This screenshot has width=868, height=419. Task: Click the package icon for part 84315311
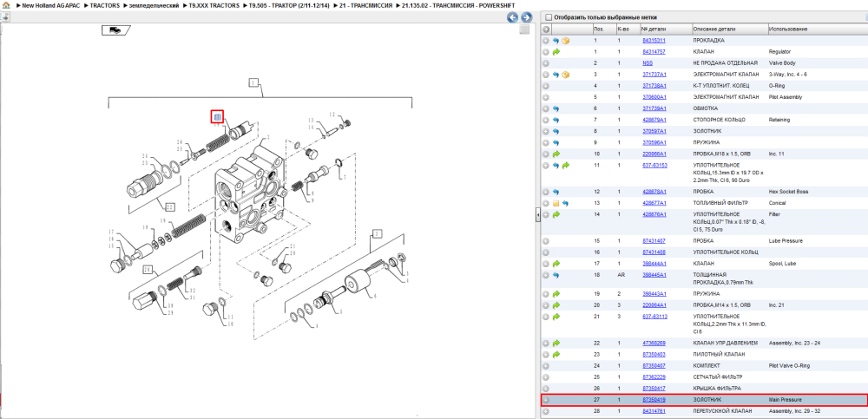click(x=566, y=41)
